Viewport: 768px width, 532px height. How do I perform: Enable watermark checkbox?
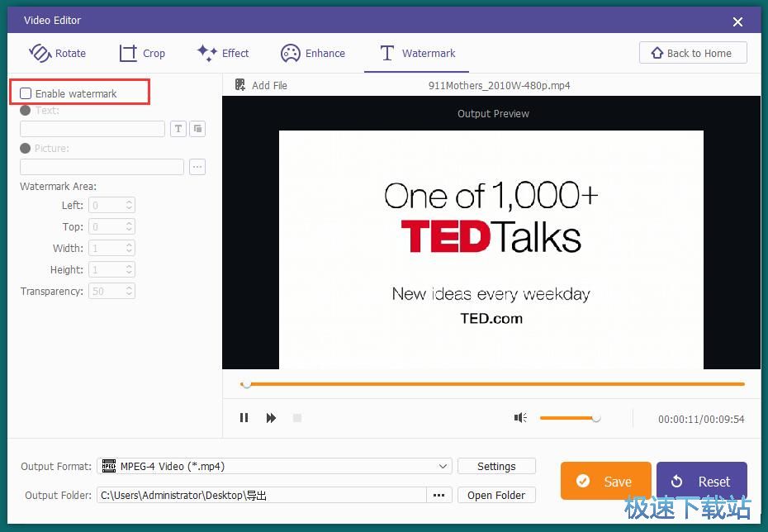(x=26, y=93)
